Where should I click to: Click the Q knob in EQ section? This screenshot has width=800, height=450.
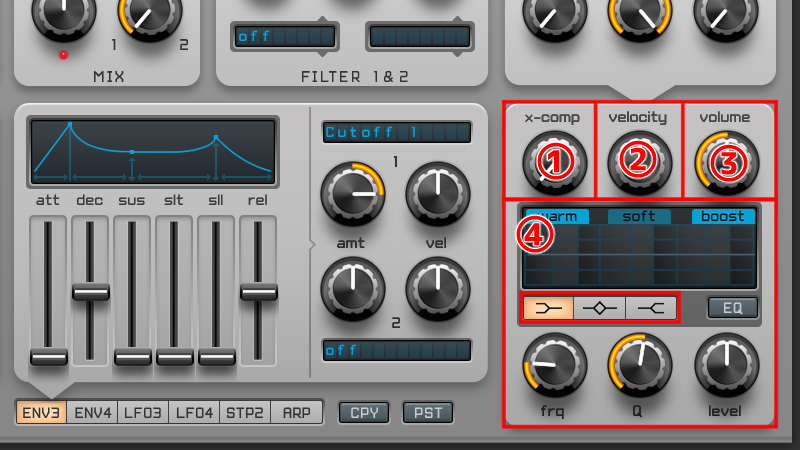click(638, 363)
